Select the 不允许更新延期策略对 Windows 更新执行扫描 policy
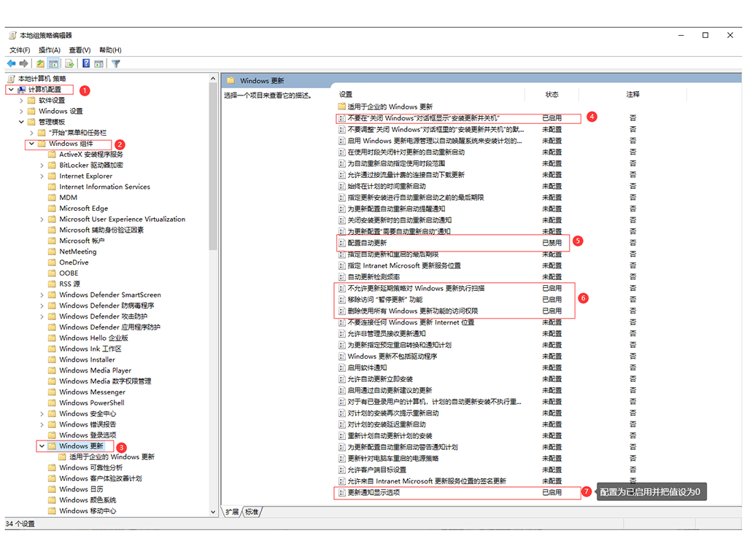Screen dimensions: 747x560 416,288
